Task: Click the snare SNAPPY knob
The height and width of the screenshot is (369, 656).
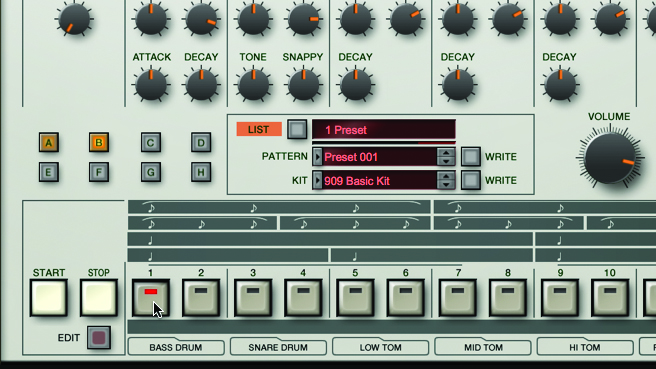Action: [x=303, y=85]
